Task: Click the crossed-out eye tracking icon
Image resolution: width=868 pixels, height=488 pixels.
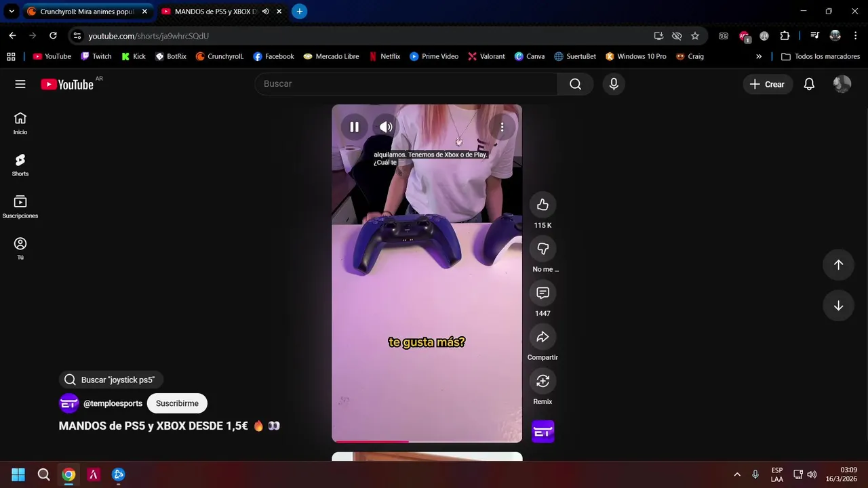Action: (677, 36)
